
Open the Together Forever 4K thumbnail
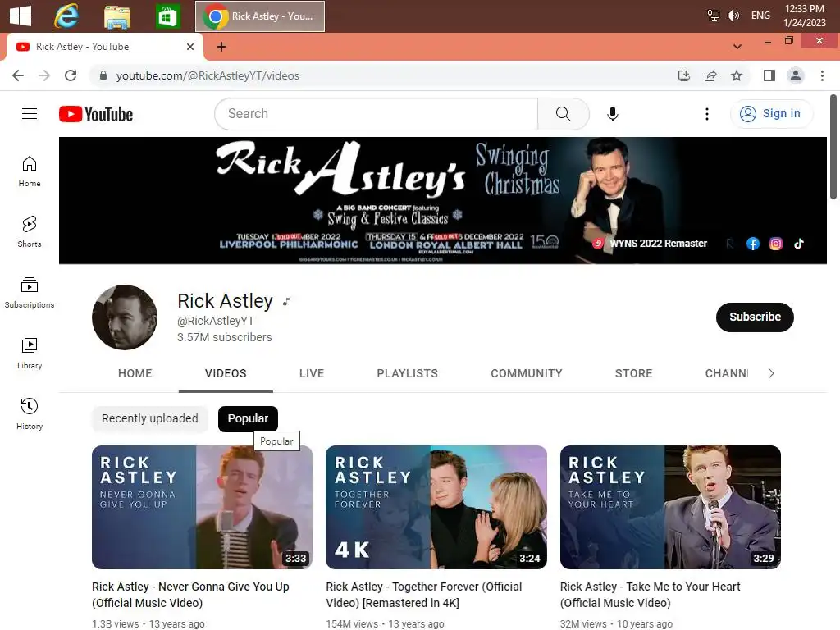(x=436, y=507)
